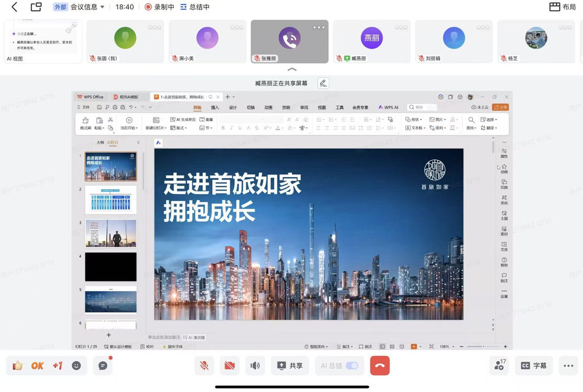Select the slide 4 black thumbnail

[x=111, y=267]
